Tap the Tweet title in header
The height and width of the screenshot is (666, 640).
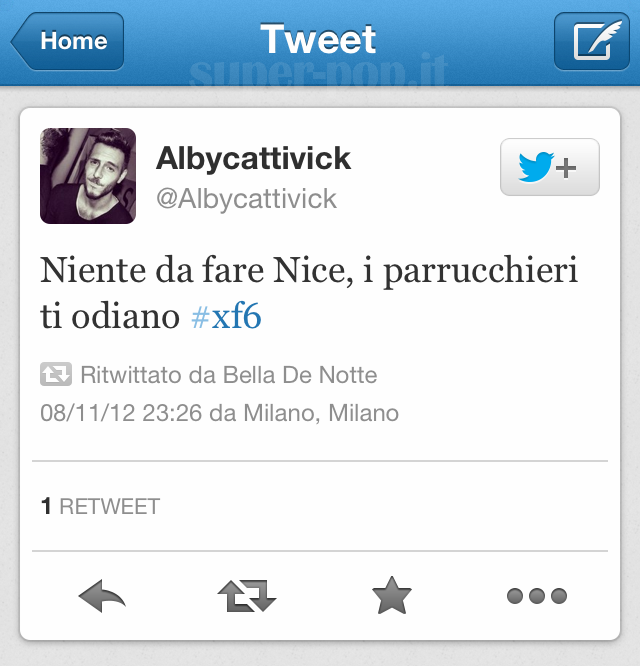click(x=318, y=39)
